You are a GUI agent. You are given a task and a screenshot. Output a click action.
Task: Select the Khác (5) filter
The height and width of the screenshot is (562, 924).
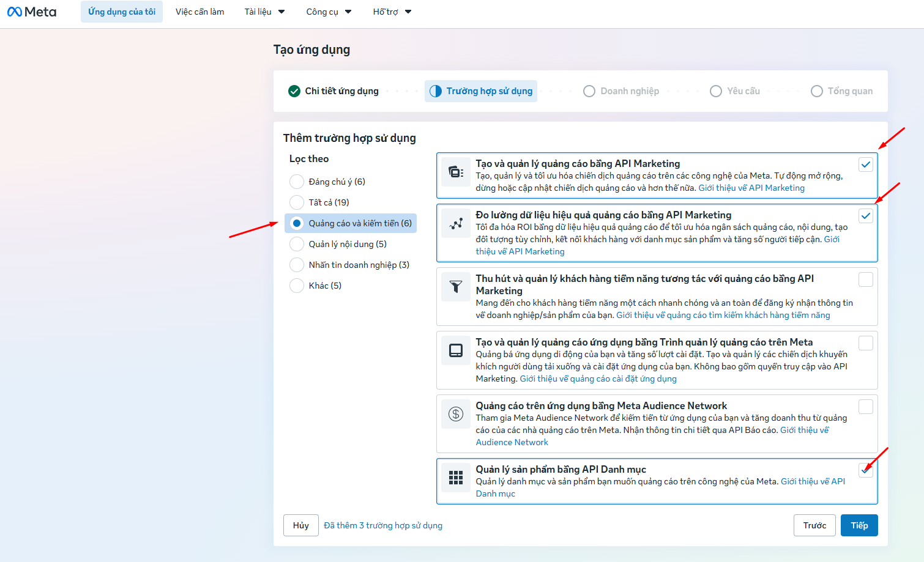tap(297, 286)
